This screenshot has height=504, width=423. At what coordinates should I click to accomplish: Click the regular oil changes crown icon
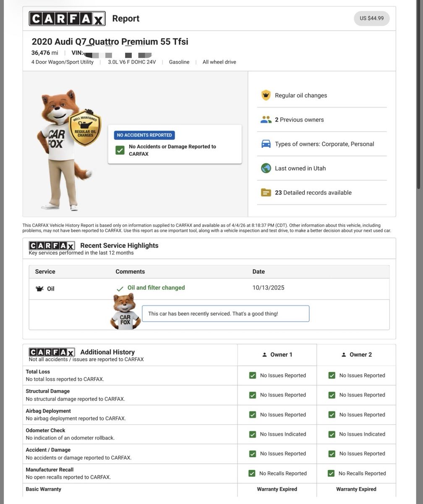tap(266, 95)
